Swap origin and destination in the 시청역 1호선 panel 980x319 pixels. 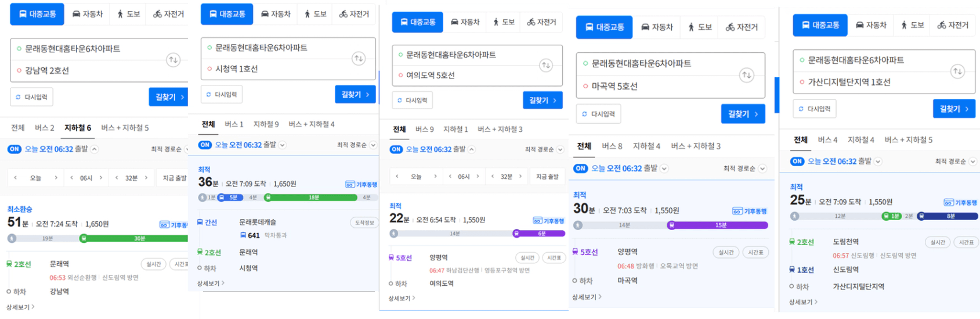click(359, 58)
